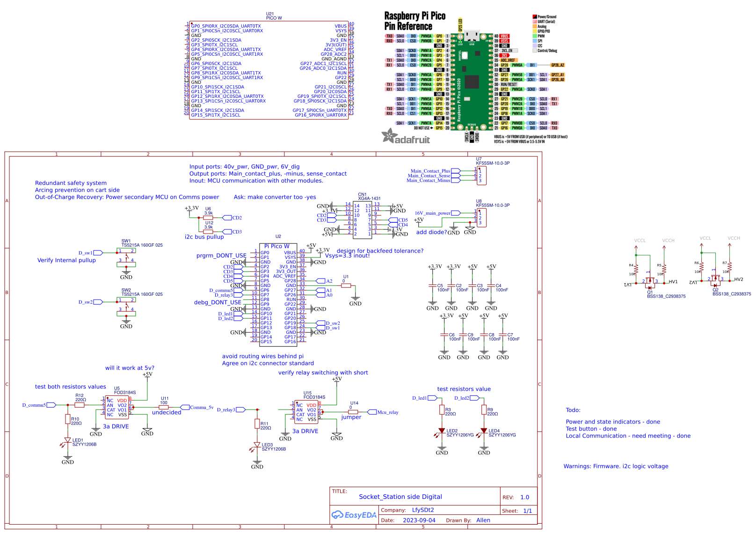
Task: Select the U7 KF55SM connector symbol
Action: click(481, 176)
